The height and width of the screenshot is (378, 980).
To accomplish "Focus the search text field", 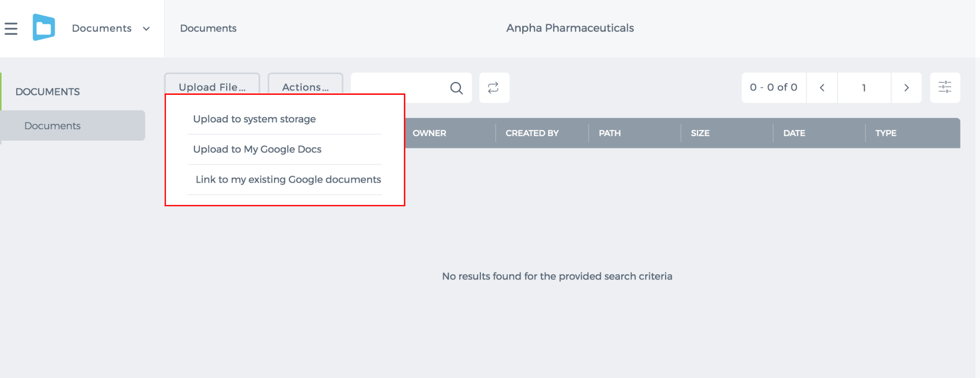I will pos(399,88).
